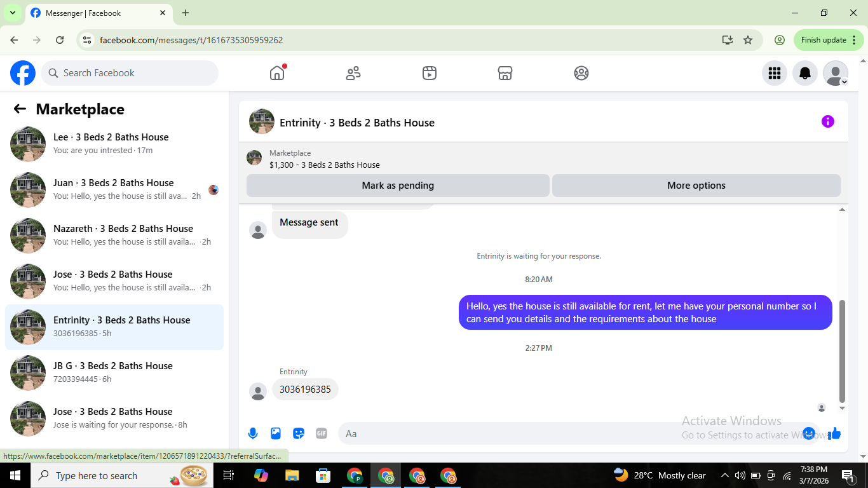The height and width of the screenshot is (488, 868).
Task: Click the chat scrollbar thumb
Action: [x=843, y=351]
